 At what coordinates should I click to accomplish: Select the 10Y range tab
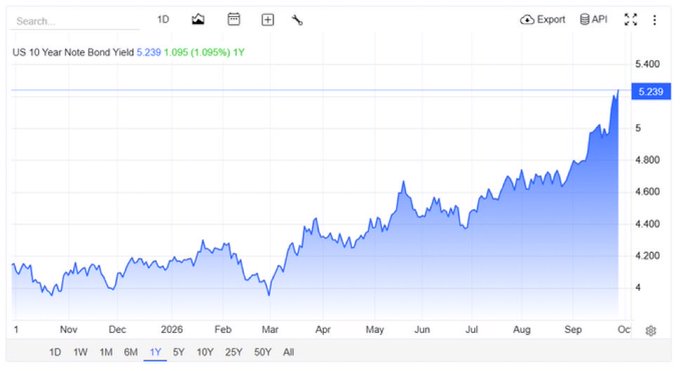pos(205,352)
